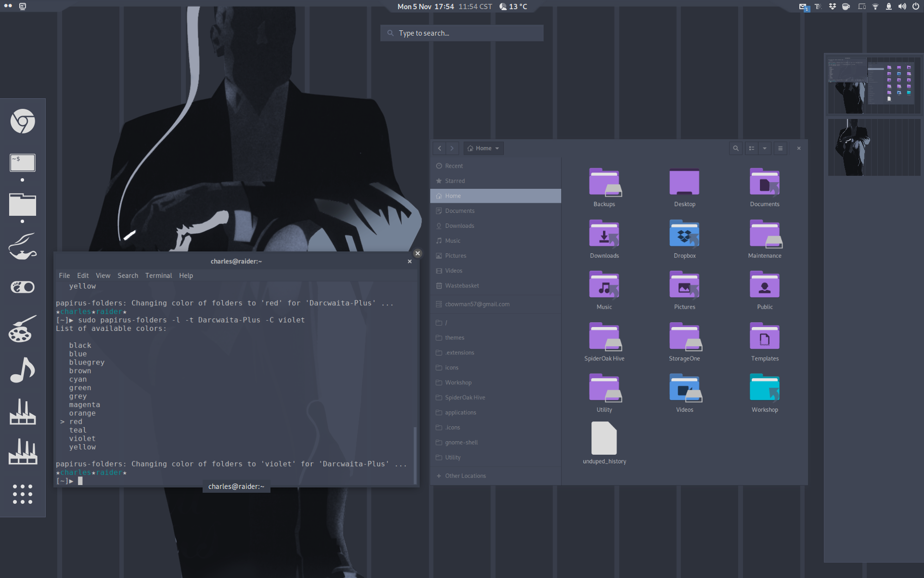Open the Desktop folder

tap(684, 187)
